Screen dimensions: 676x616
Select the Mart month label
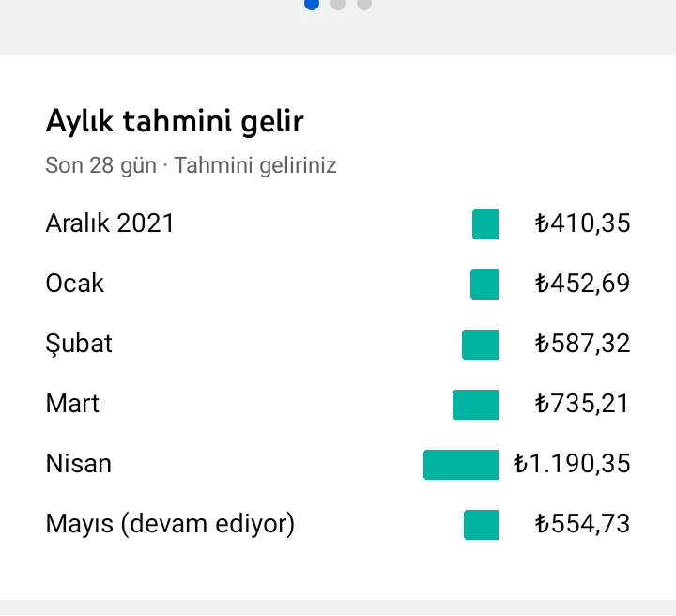pyautogui.click(x=72, y=404)
